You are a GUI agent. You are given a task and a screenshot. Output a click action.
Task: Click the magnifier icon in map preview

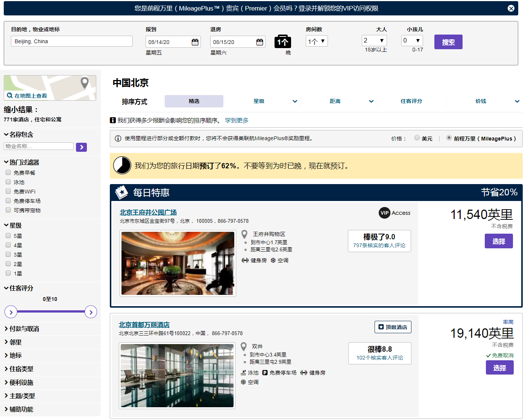tap(10, 95)
